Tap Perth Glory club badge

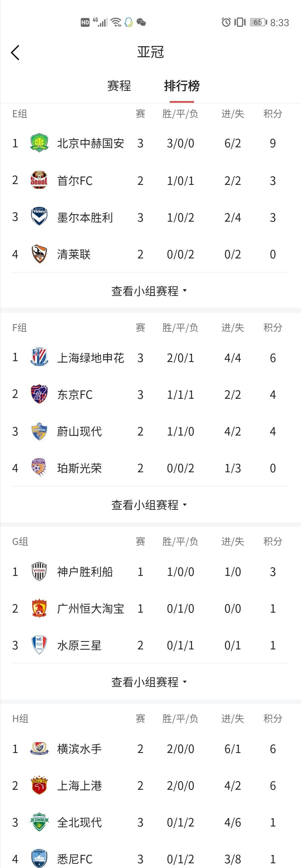(x=39, y=468)
